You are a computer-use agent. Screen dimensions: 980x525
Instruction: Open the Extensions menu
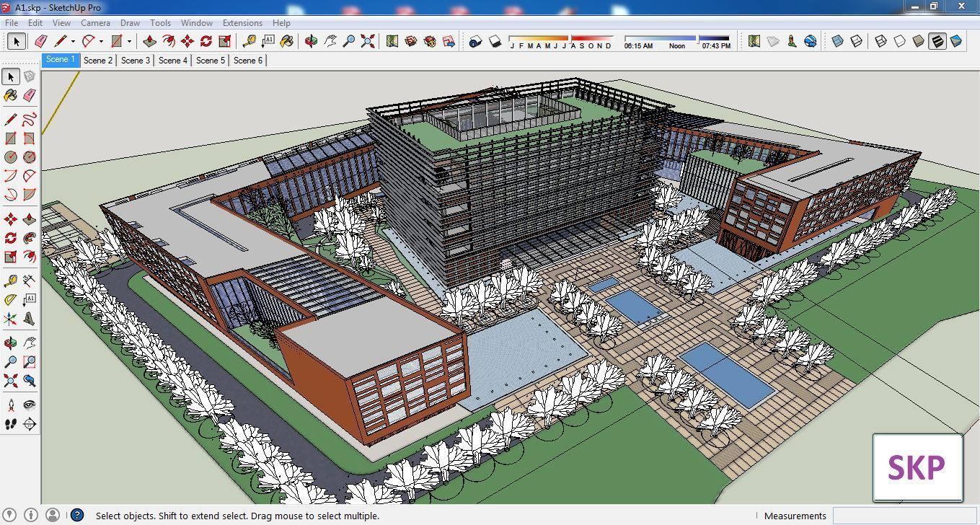click(242, 23)
